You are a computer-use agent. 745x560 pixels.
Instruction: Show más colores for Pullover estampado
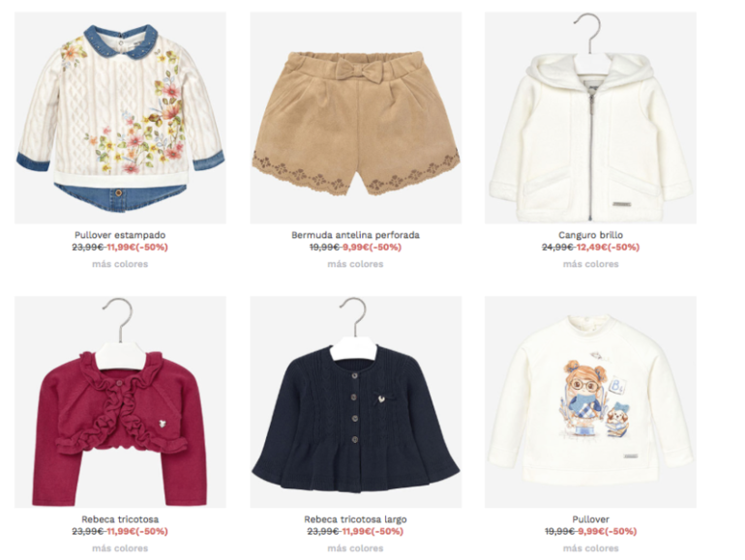(120, 264)
